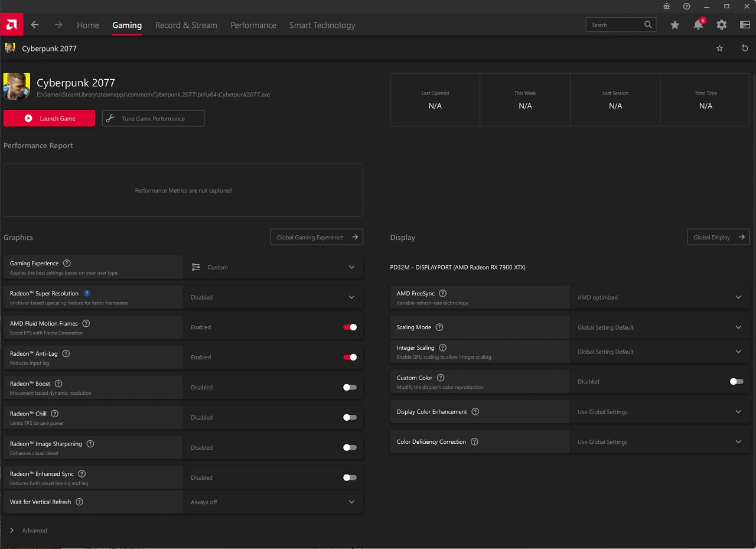Show help for AMD Fluid Motion Frames
The image size is (756, 549).
[x=86, y=324]
